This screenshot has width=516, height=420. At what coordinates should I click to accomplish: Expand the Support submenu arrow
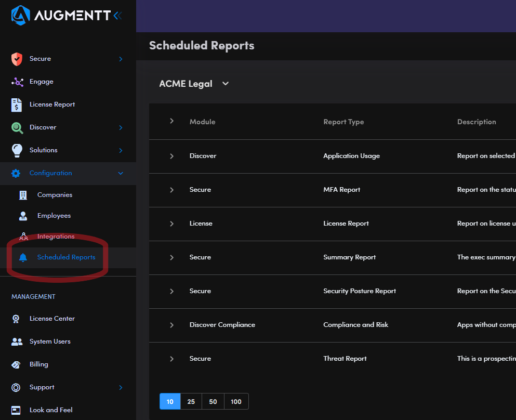[121, 387]
